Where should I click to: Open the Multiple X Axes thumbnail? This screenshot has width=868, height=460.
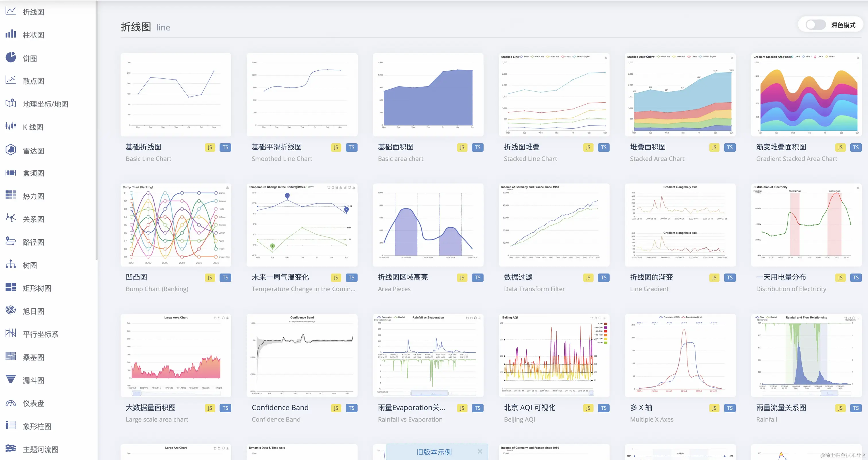click(x=680, y=355)
